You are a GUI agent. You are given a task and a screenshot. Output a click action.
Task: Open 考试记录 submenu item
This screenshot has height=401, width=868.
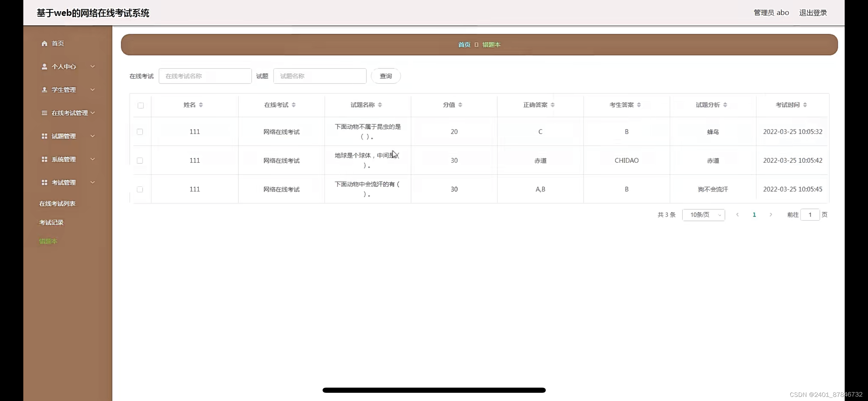[x=51, y=222]
